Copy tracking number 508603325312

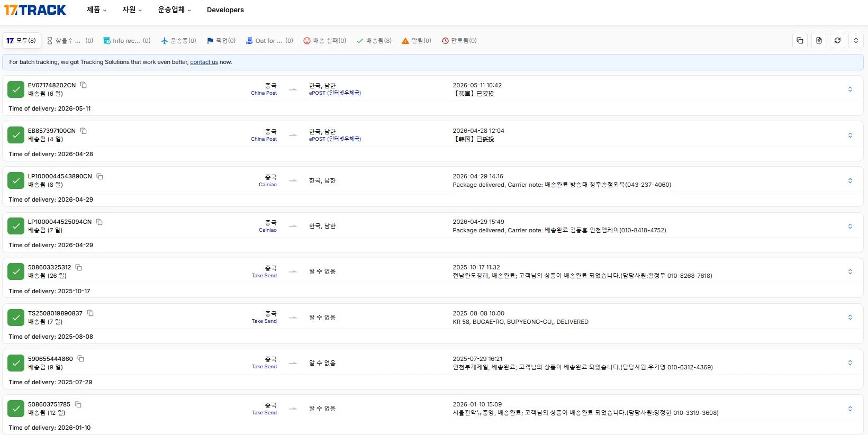tap(78, 267)
